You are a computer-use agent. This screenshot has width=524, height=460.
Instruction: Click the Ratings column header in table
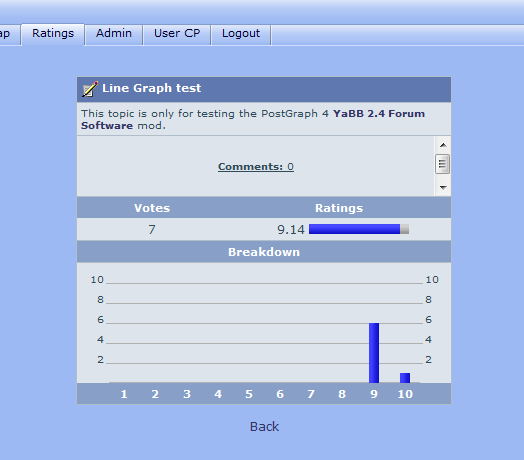click(339, 208)
